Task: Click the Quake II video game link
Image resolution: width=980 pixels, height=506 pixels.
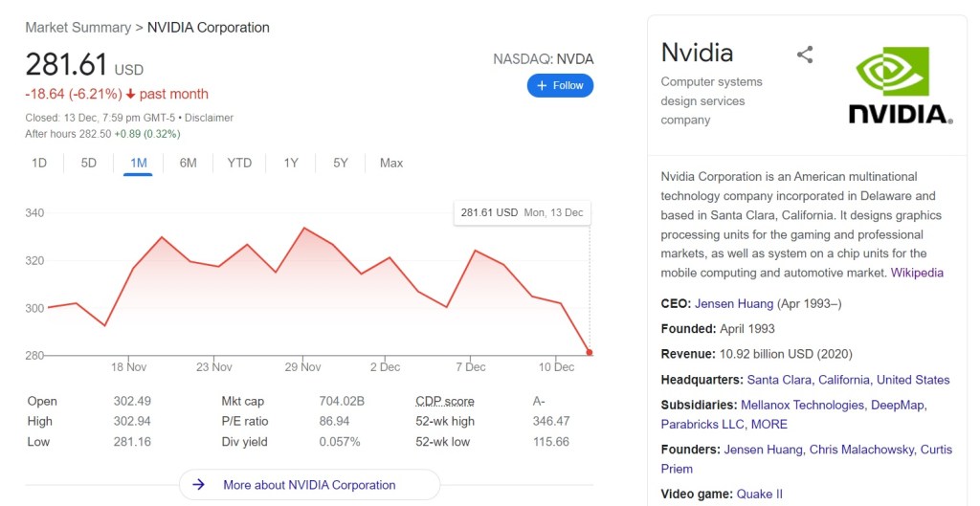Action: click(x=759, y=494)
